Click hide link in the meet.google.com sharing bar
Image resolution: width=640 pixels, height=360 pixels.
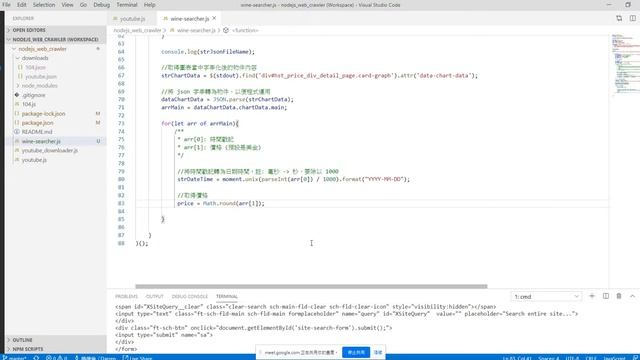tap(378, 352)
